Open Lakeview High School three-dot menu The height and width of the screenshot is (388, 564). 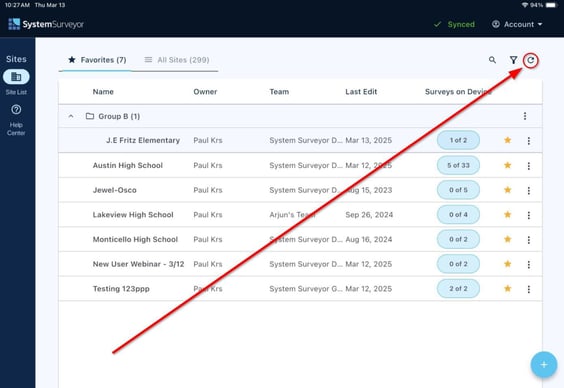coord(529,215)
